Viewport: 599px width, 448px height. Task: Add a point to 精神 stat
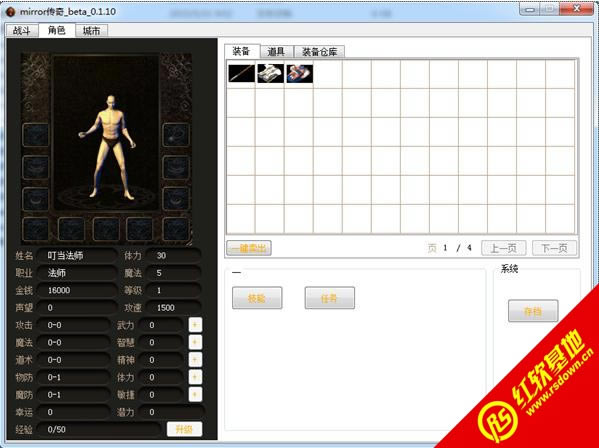click(x=195, y=360)
